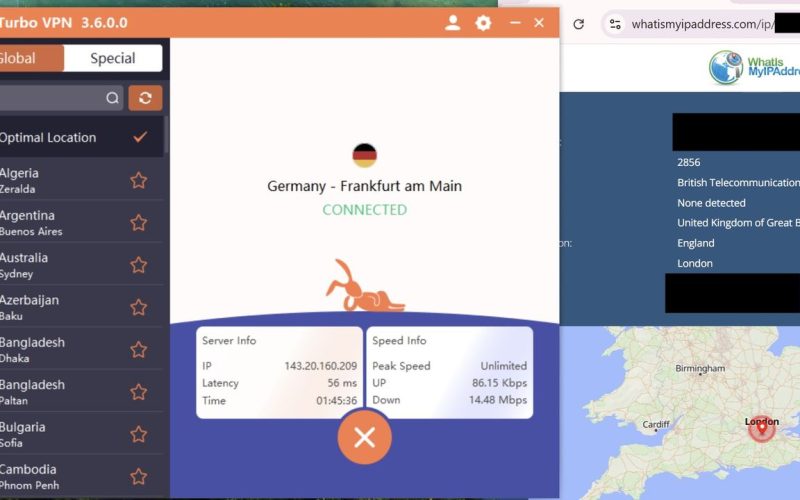800x500 pixels.
Task: Open the Turbo VPN user account icon
Action: pos(453,23)
